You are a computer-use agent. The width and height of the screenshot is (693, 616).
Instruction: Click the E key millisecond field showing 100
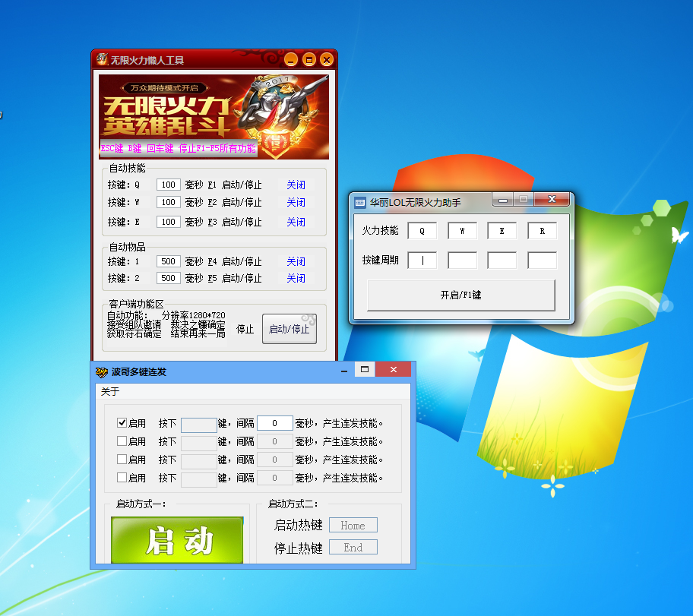pyautogui.click(x=169, y=222)
